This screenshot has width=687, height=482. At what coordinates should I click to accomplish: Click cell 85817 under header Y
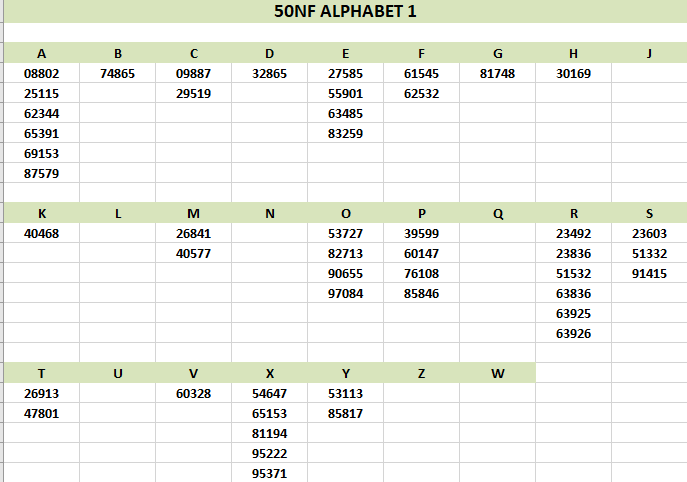345,413
